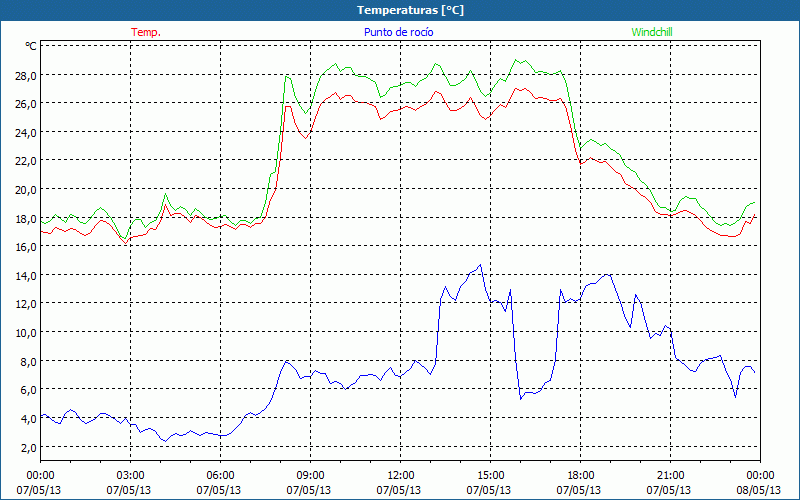Click the 28,0 y-axis value
Screen dimensions: 800x500
tap(26, 76)
